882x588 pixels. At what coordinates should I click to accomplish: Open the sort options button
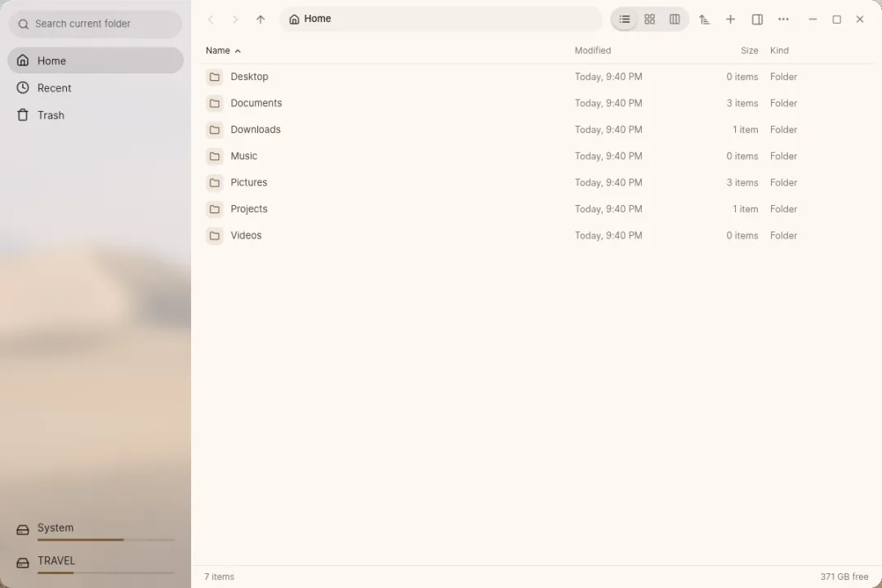click(x=704, y=20)
